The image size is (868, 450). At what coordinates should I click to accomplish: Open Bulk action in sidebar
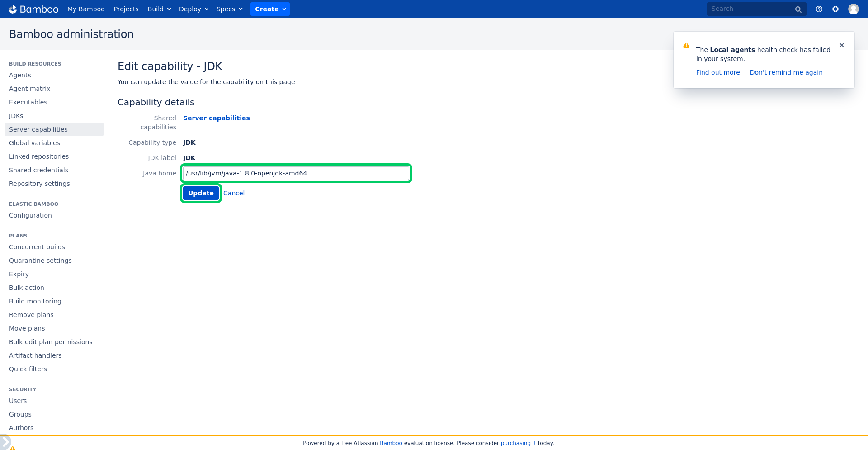(27, 288)
